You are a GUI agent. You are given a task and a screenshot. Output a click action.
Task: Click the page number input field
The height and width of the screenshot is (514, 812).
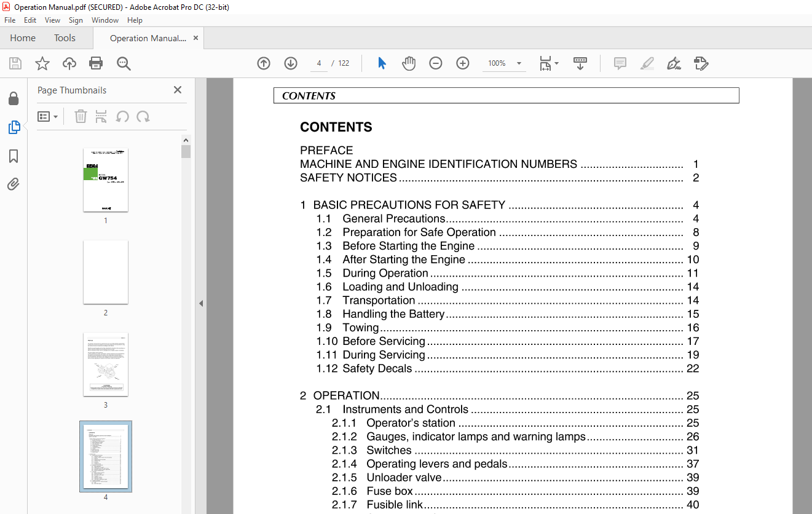click(x=319, y=63)
